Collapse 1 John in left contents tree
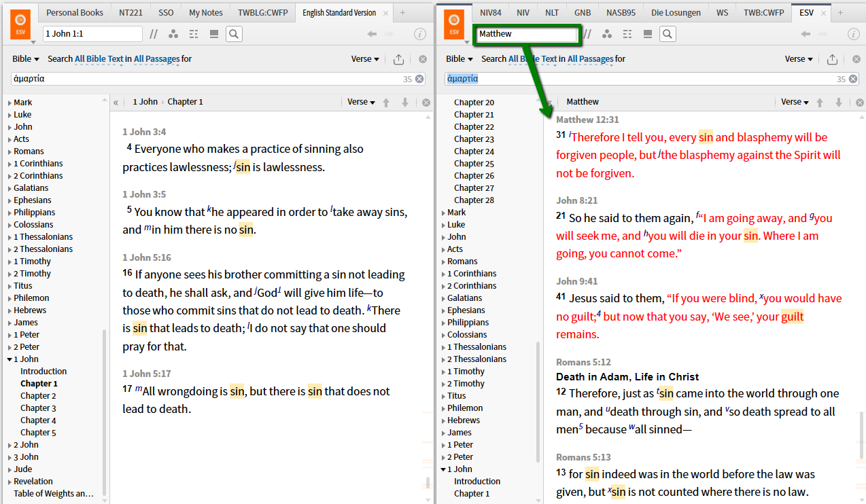Viewport: 866px width, 504px height. pyautogui.click(x=10, y=359)
